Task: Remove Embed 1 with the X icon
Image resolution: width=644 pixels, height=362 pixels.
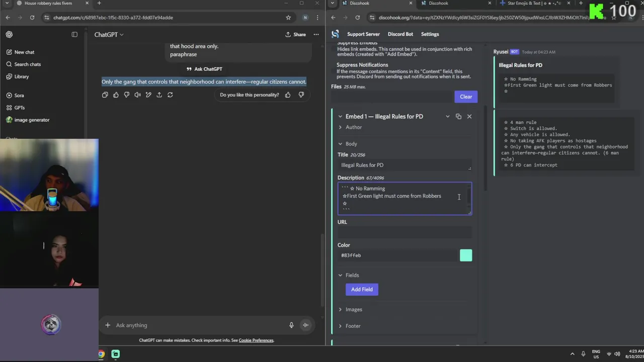Action: [x=469, y=117]
